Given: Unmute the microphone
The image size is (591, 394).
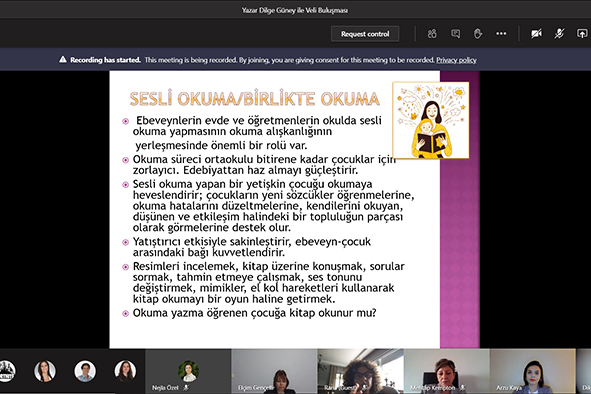Looking at the screenshot, I should [559, 34].
